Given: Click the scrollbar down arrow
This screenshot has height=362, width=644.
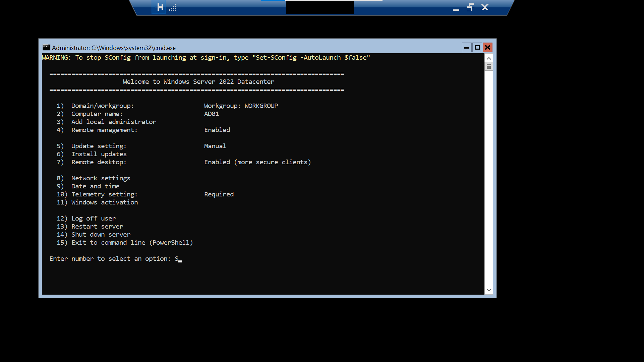Looking at the screenshot, I should click(x=489, y=290).
